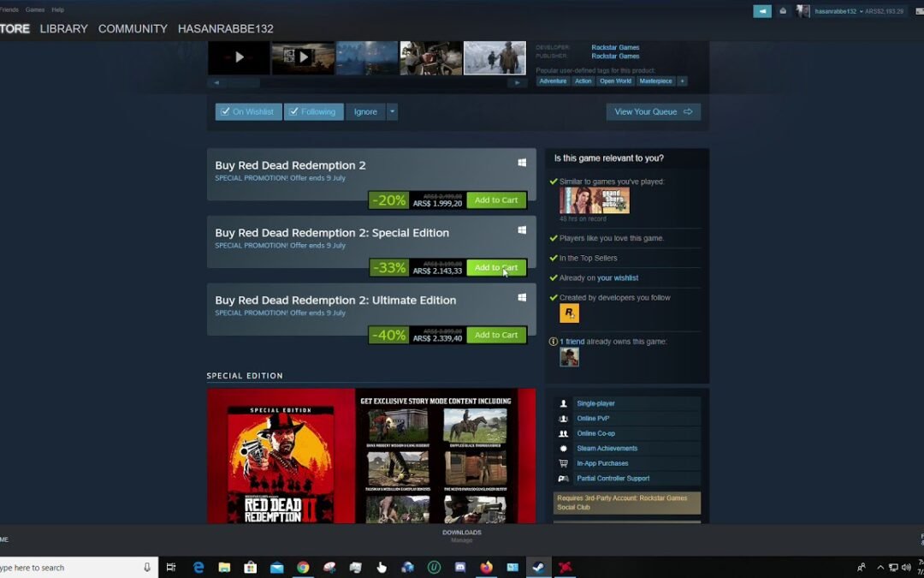Click the Windows taskbar search box
924x578 pixels.
(x=79, y=568)
